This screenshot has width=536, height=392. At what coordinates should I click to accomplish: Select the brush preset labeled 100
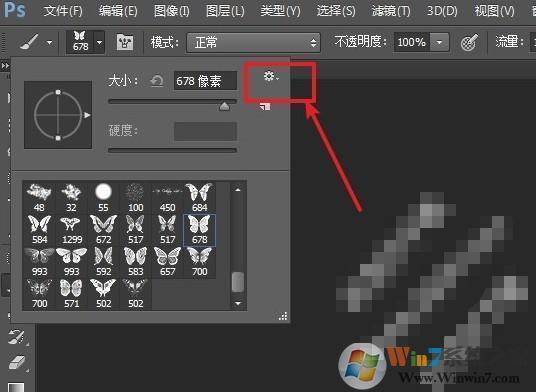pos(135,198)
